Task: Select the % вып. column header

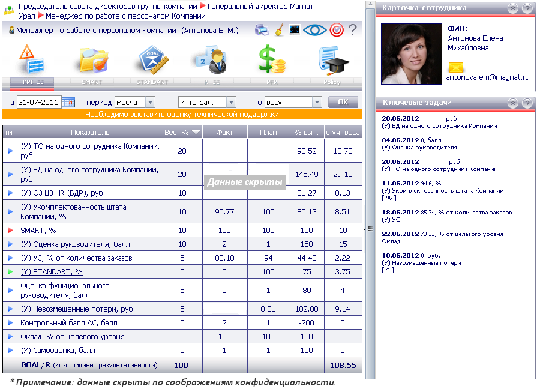Action: (307, 132)
